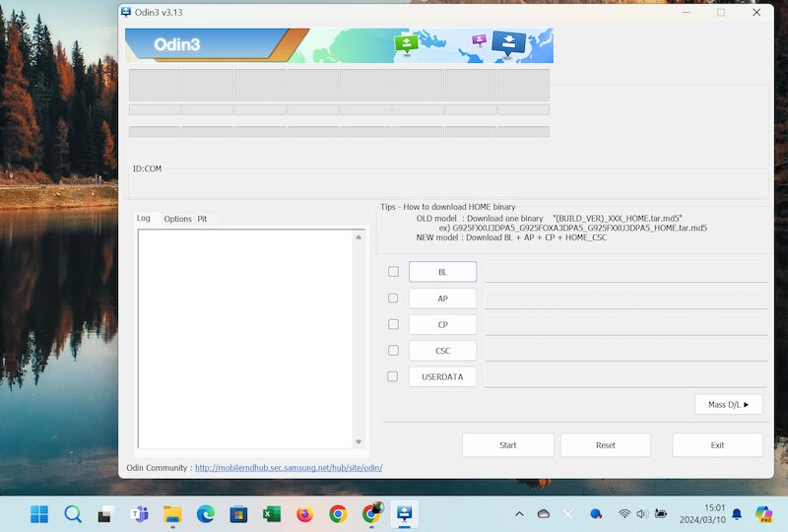Show hidden system tray icons
The height and width of the screenshot is (532, 788).
coord(519,513)
